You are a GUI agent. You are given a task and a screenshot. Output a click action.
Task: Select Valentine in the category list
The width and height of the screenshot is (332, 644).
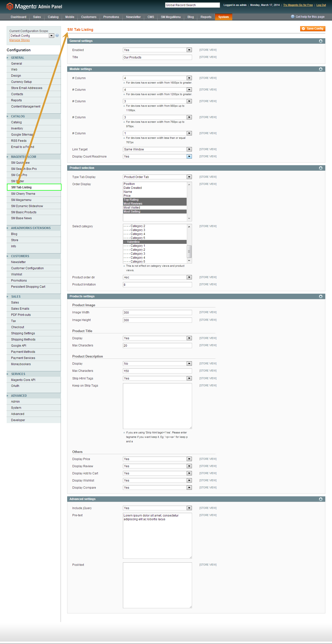[155, 242]
